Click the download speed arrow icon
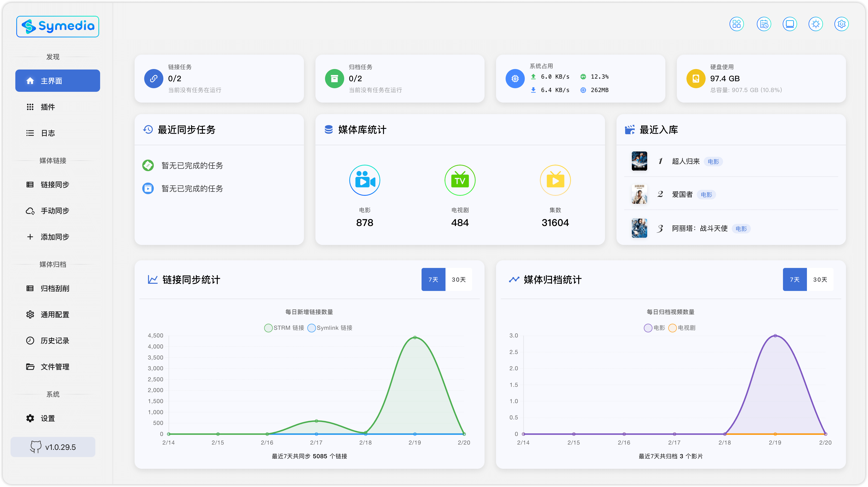 click(533, 90)
